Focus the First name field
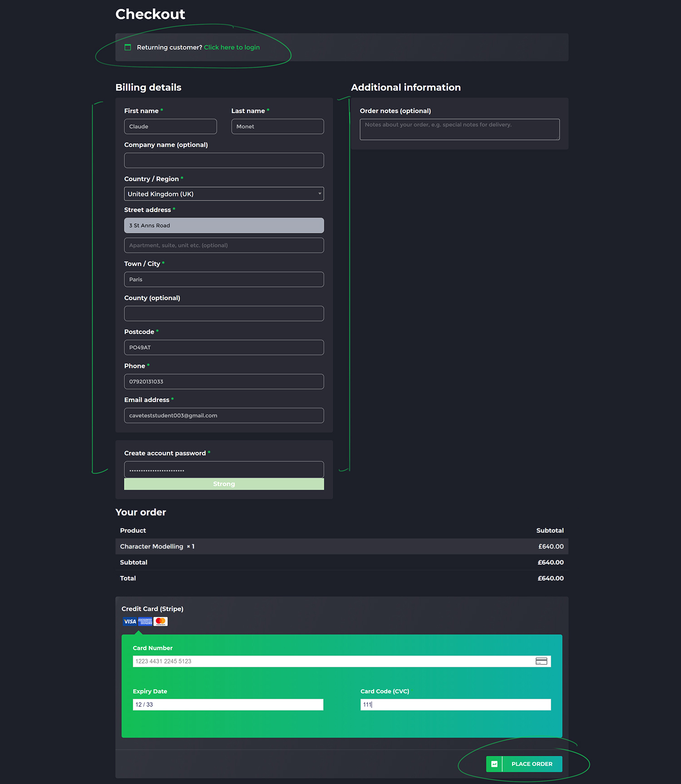This screenshot has height=784, width=681. 170,127
